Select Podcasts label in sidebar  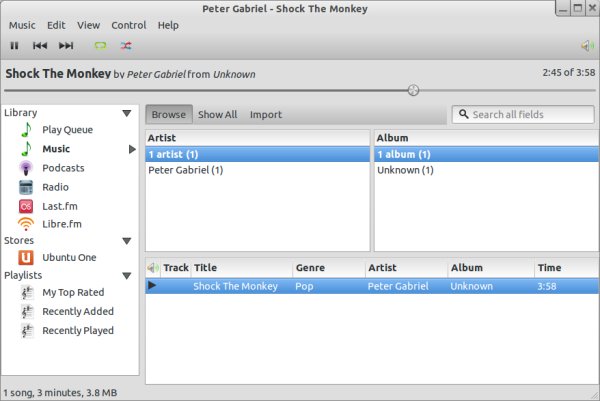point(63,168)
